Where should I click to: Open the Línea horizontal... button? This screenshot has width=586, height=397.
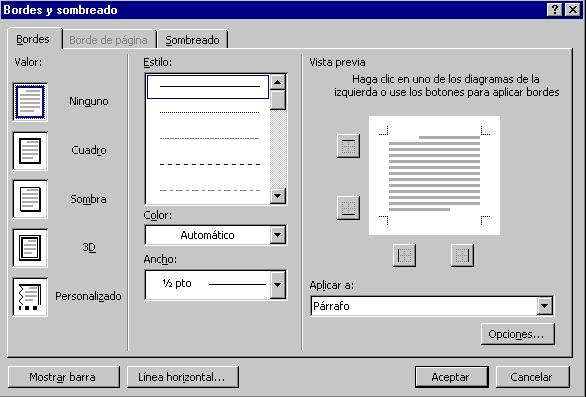pyautogui.click(x=183, y=377)
